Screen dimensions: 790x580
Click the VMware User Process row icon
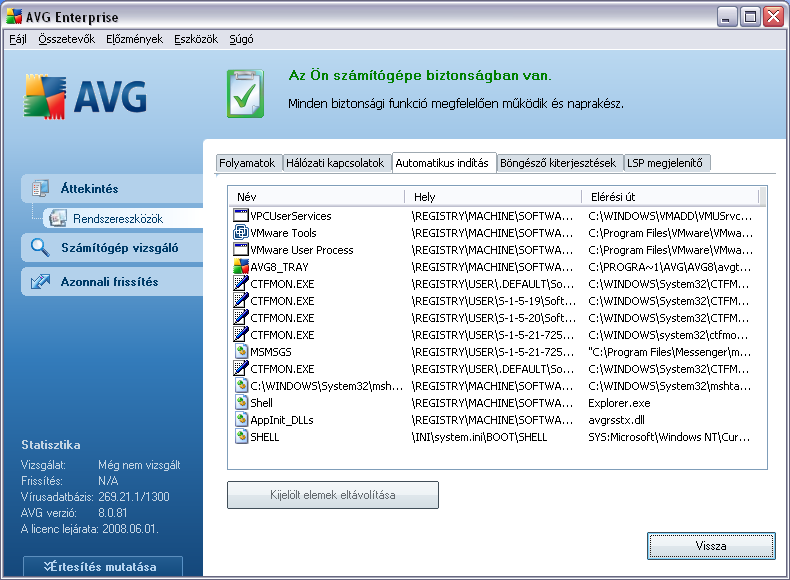241,249
